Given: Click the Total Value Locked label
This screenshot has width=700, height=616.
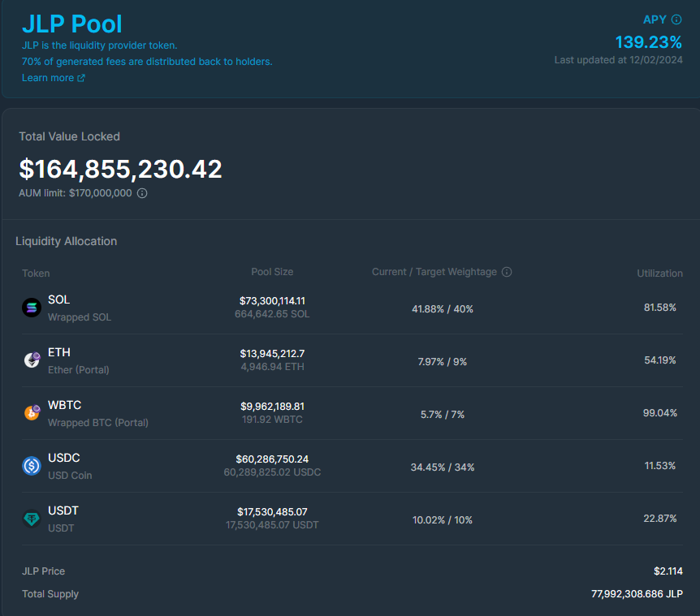Looking at the screenshot, I should pyautogui.click(x=69, y=136).
